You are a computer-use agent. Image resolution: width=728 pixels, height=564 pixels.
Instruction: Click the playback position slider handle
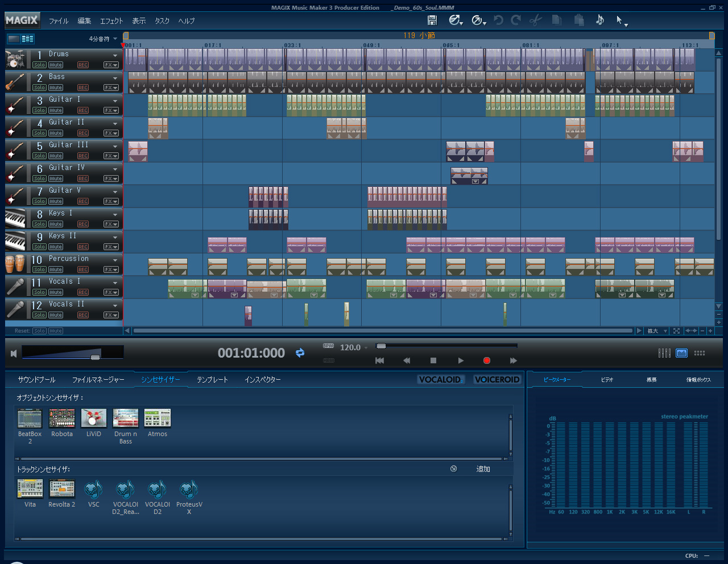click(x=381, y=346)
